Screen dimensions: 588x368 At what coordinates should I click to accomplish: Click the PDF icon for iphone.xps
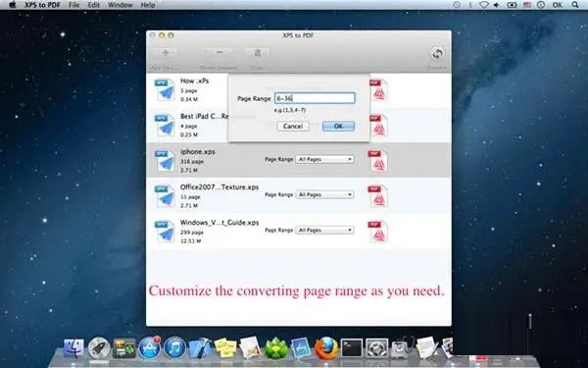point(377,161)
